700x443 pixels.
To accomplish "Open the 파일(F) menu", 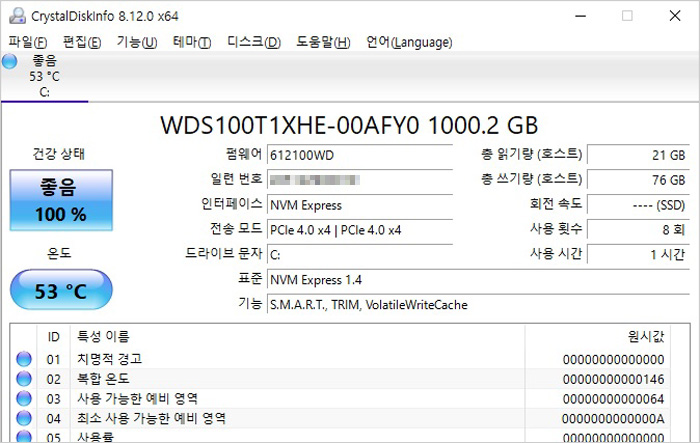I will point(28,42).
